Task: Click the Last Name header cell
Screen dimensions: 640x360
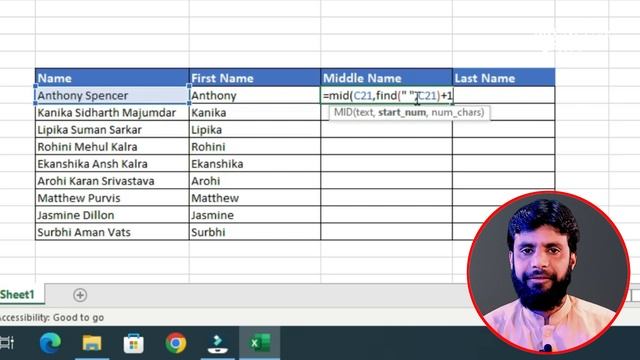Action: (504, 78)
